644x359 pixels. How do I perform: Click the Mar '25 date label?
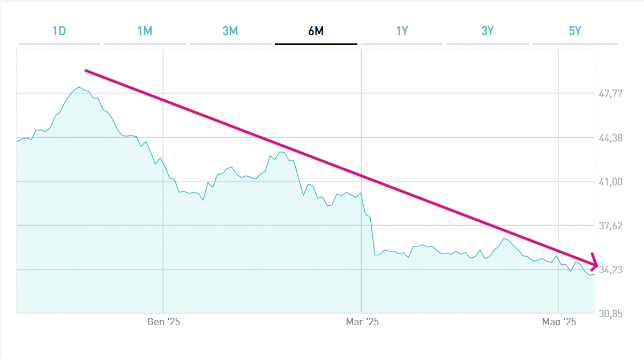pyautogui.click(x=362, y=322)
